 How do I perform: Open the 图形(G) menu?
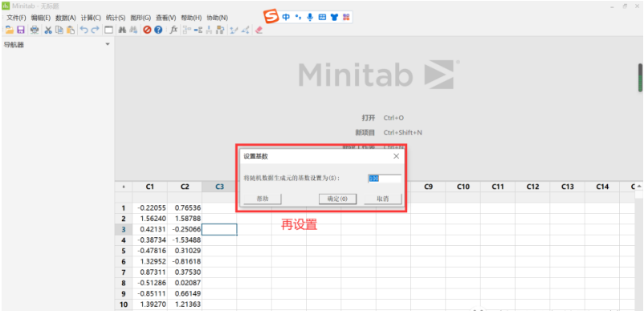141,18
